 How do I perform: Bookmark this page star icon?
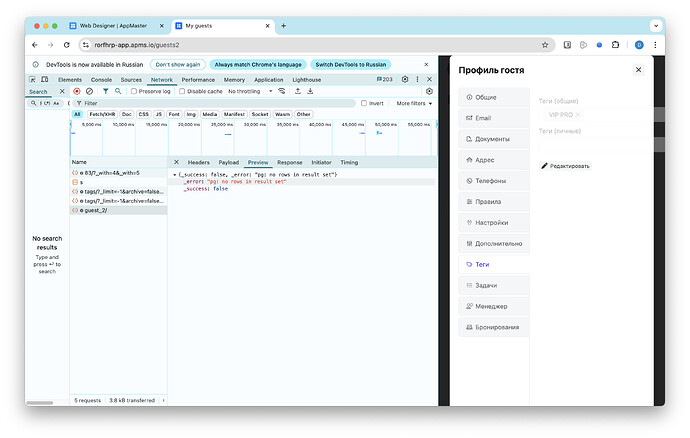[x=545, y=45]
